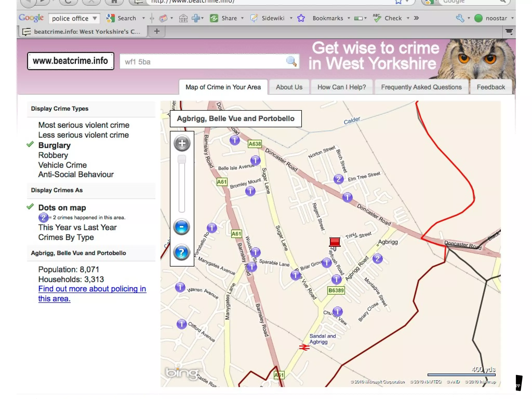Image resolution: width=532 pixels, height=399 pixels.
Task: Enable the Robbery crime type
Action: tap(53, 155)
